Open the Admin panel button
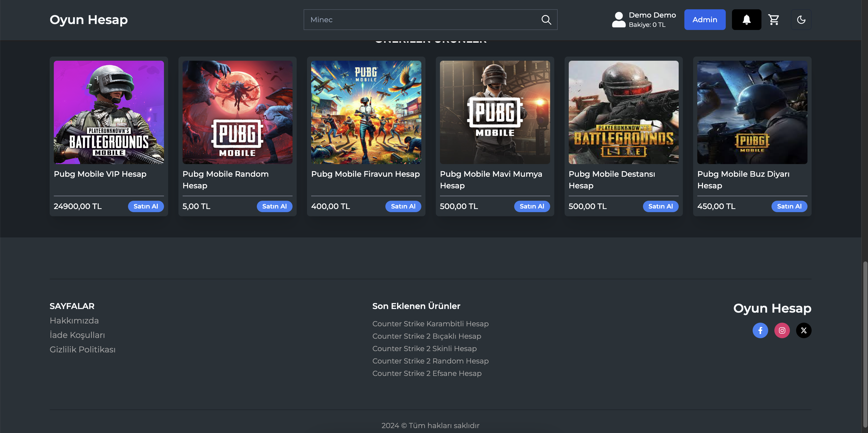The height and width of the screenshot is (433, 868). pyautogui.click(x=705, y=20)
